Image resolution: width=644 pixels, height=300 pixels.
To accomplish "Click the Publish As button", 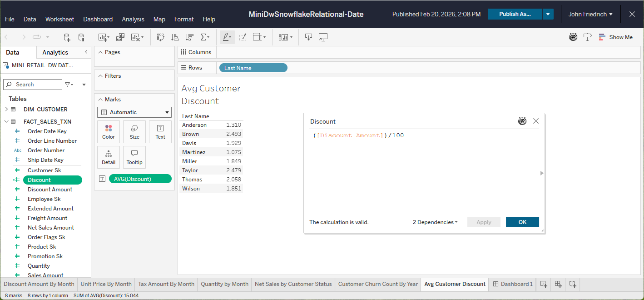I will (515, 14).
